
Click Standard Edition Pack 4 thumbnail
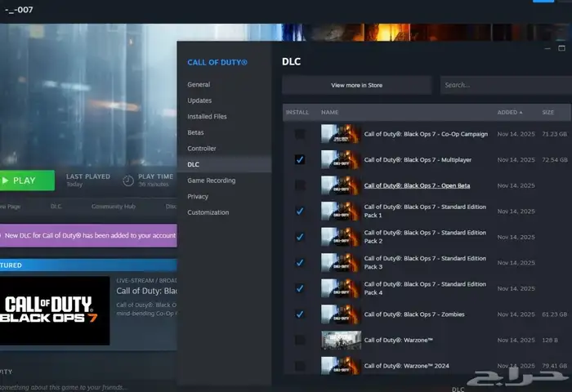pos(341,288)
